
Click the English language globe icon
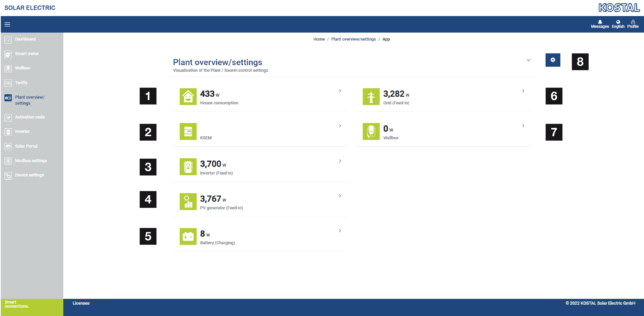pyautogui.click(x=618, y=22)
